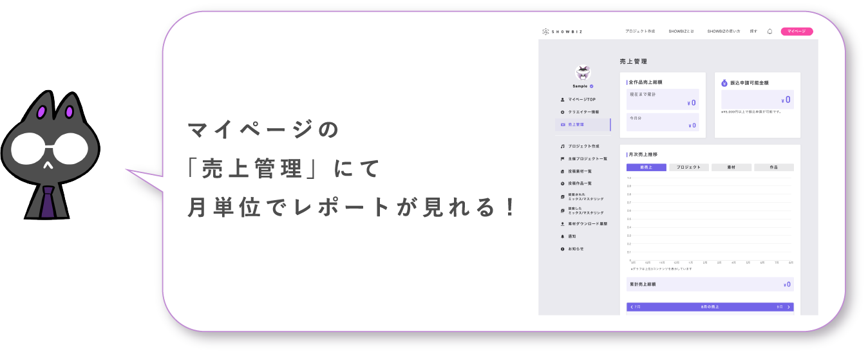The width and height of the screenshot is (868, 354).
Task: Open SHOWBIZの使い方 in top navigation
Action: tap(723, 32)
